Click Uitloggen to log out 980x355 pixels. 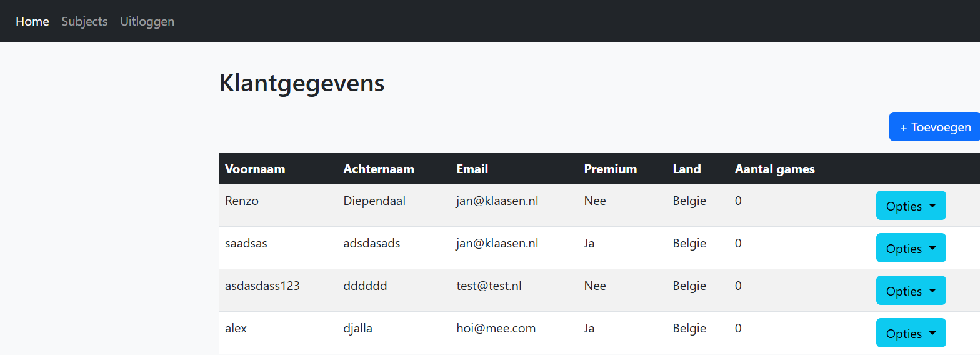tap(147, 21)
